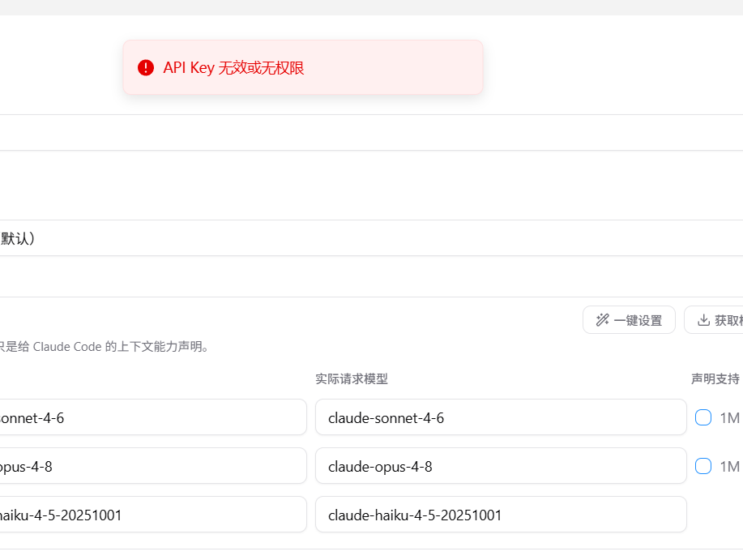Click the left opus-4-8 model field

[x=153, y=466]
